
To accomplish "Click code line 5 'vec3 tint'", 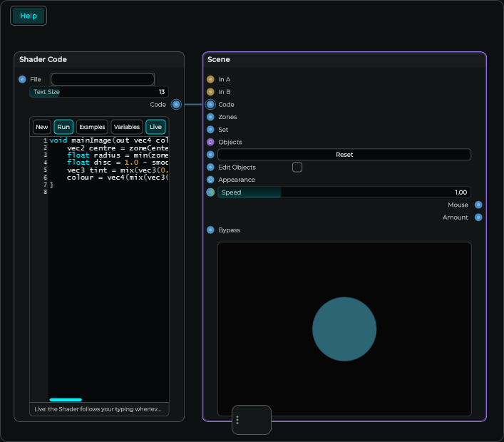I will pos(118,170).
